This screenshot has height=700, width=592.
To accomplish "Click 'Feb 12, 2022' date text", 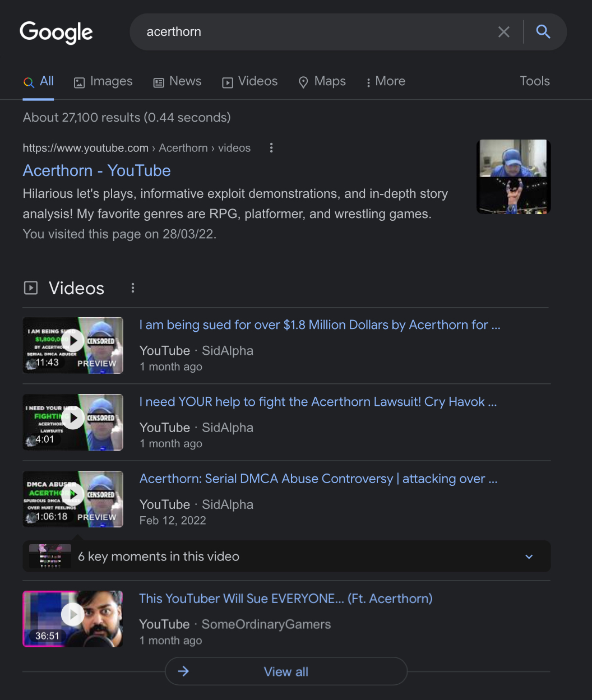I will [x=173, y=521].
